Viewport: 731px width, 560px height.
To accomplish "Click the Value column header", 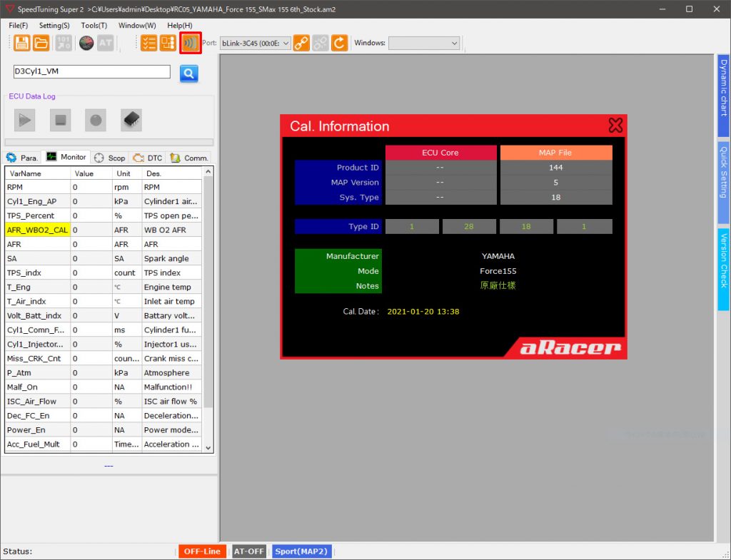I will click(x=91, y=173).
